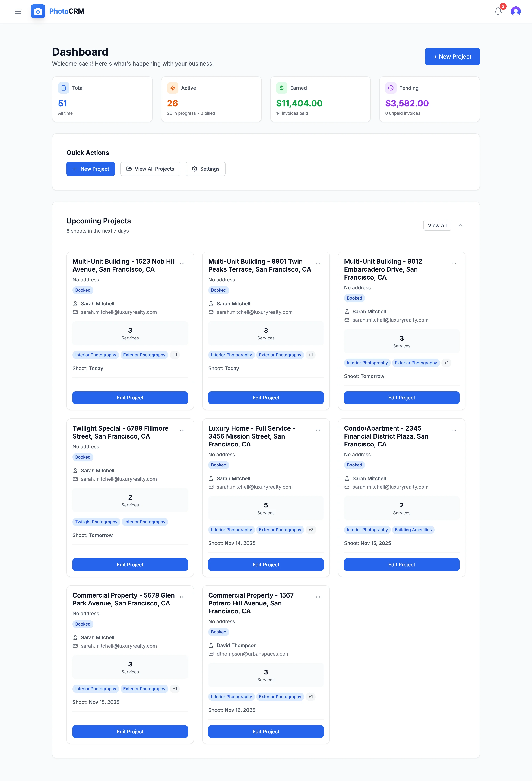Open the hamburger navigation menu
The width and height of the screenshot is (532, 781).
pos(18,11)
